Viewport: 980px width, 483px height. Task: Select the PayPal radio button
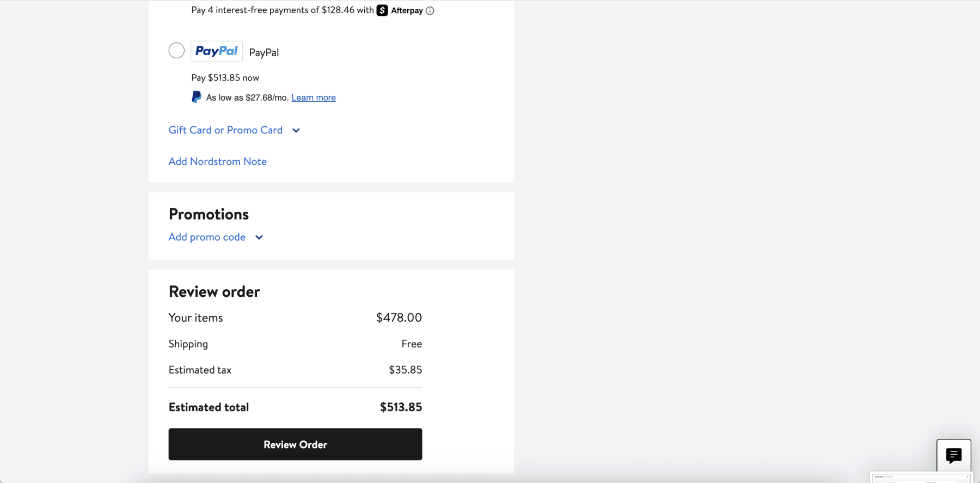tap(176, 51)
